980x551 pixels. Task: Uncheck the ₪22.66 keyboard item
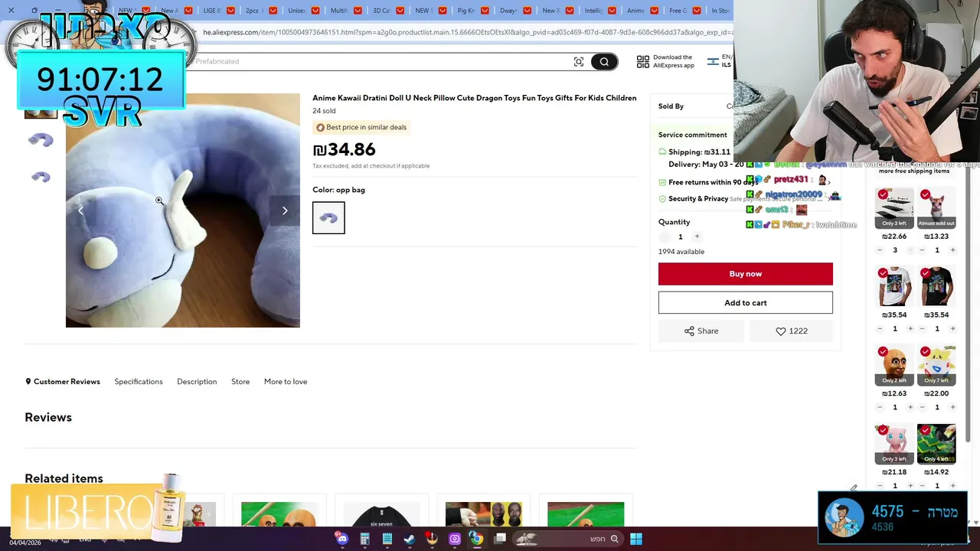(x=883, y=195)
